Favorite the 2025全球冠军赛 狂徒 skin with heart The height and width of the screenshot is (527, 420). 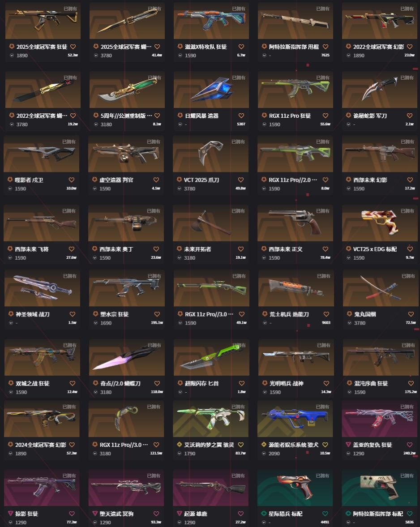(73, 47)
